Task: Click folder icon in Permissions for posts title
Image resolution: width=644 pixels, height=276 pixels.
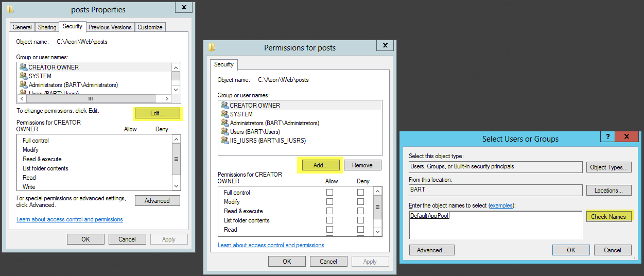Action: click(212, 47)
